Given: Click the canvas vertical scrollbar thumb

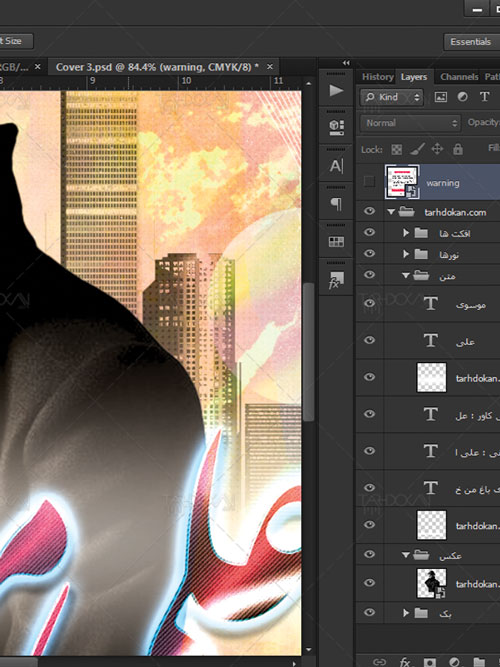Looking at the screenshot, I should (309, 351).
